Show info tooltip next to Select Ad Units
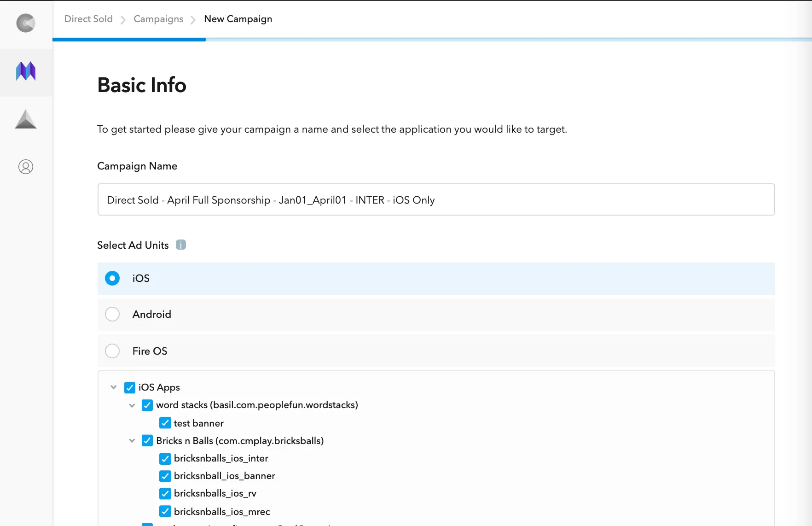The height and width of the screenshot is (526, 812). tap(181, 245)
